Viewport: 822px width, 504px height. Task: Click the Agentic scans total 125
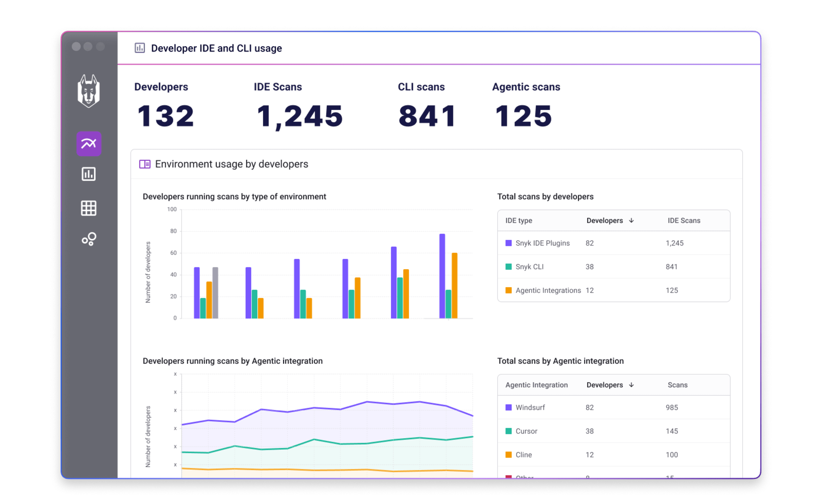523,116
